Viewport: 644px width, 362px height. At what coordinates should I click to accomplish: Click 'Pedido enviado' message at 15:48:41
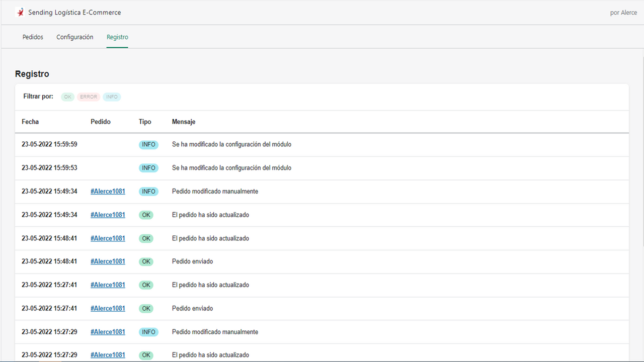coord(192,261)
